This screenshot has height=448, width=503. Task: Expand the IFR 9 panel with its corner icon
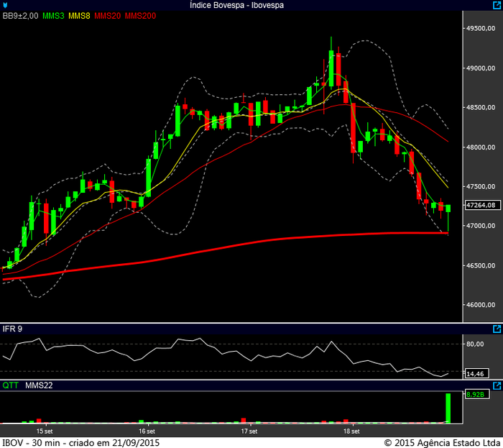(497, 329)
